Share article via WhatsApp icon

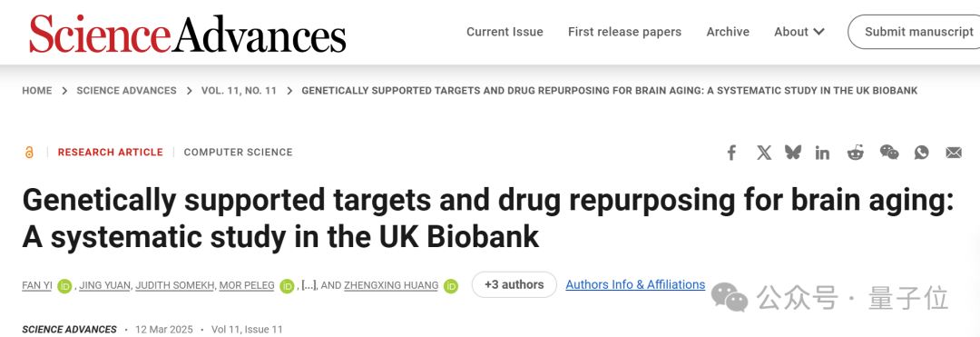pyautogui.click(x=921, y=152)
